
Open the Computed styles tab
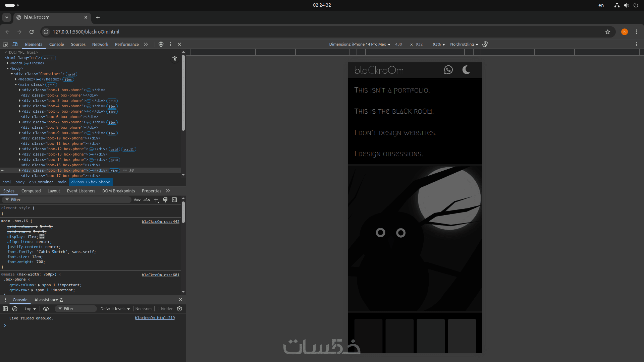coord(31,191)
